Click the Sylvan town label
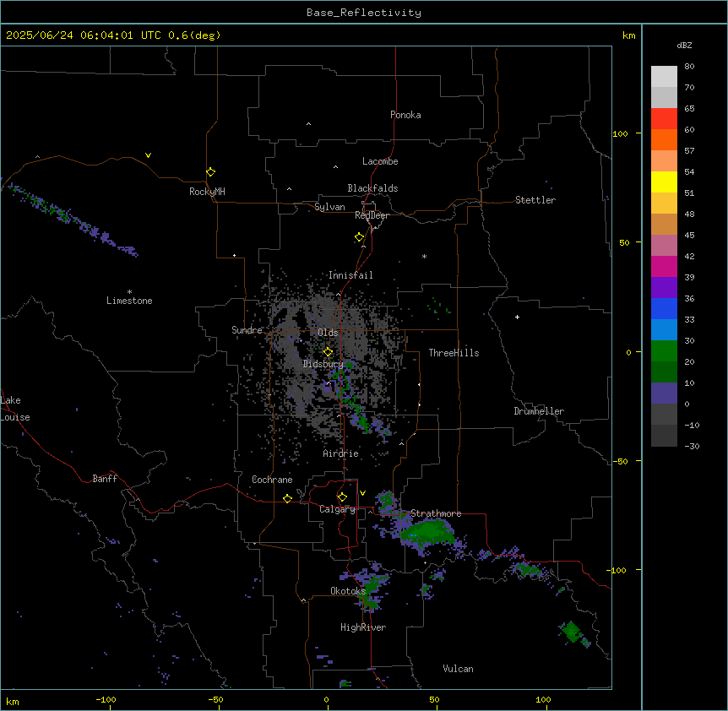This screenshot has height=711, width=728. [x=329, y=207]
